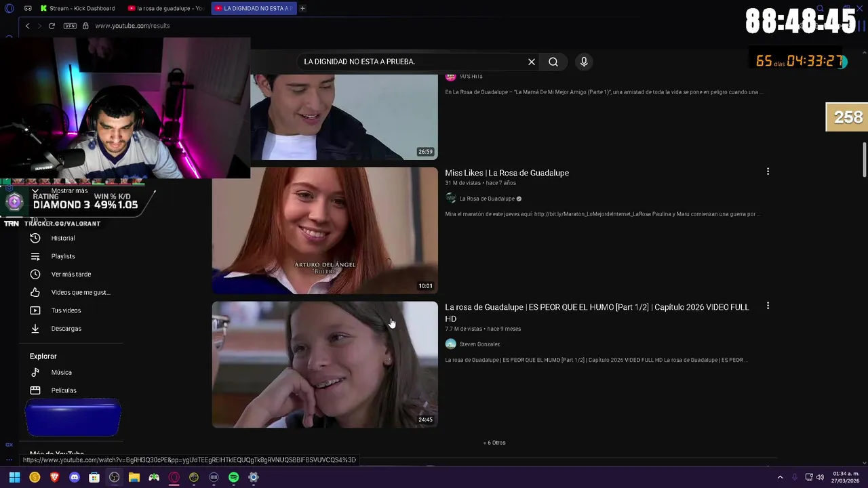The height and width of the screenshot is (488, 868).
Task: Click the Explorar section heading
Action: tap(43, 357)
